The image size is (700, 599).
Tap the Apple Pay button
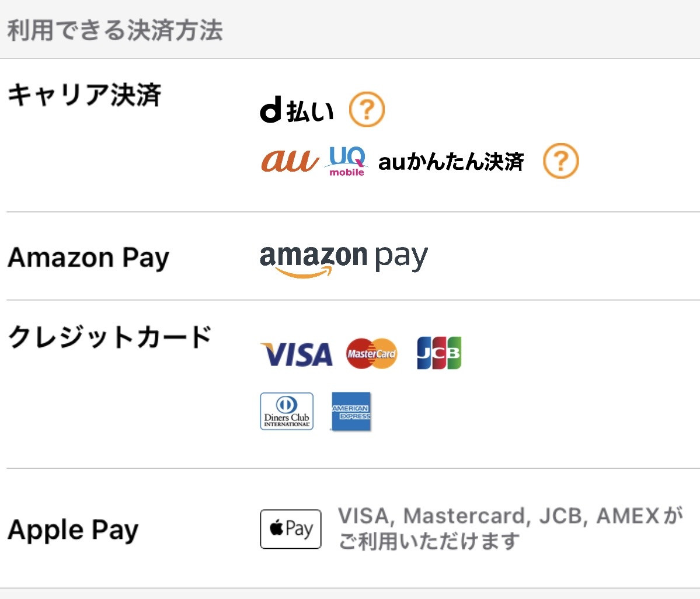(x=290, y=529)
